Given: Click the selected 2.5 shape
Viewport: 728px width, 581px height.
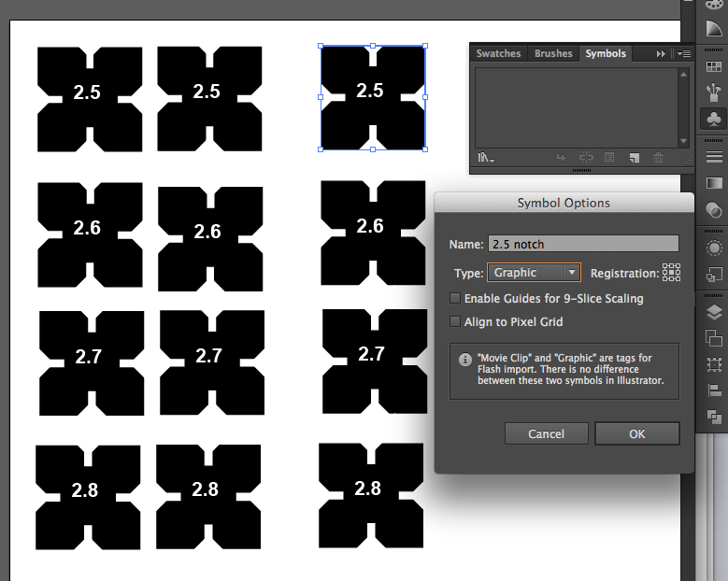Looking at the screenshot, I should pyautogui.click(x=373, y=97).
